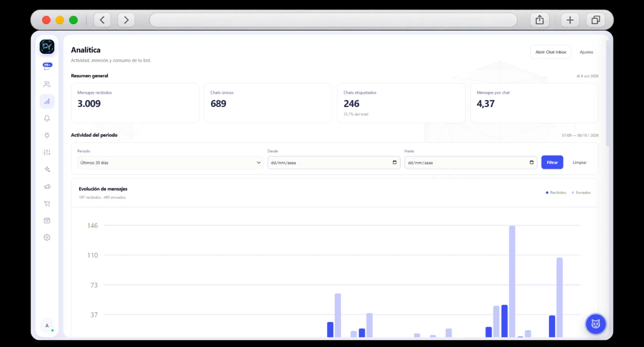This screenshot has width=644, height=347.
Task: Click the Abrir Chat Inbox button
Action: pyautogui.click(x=551, y=52)
